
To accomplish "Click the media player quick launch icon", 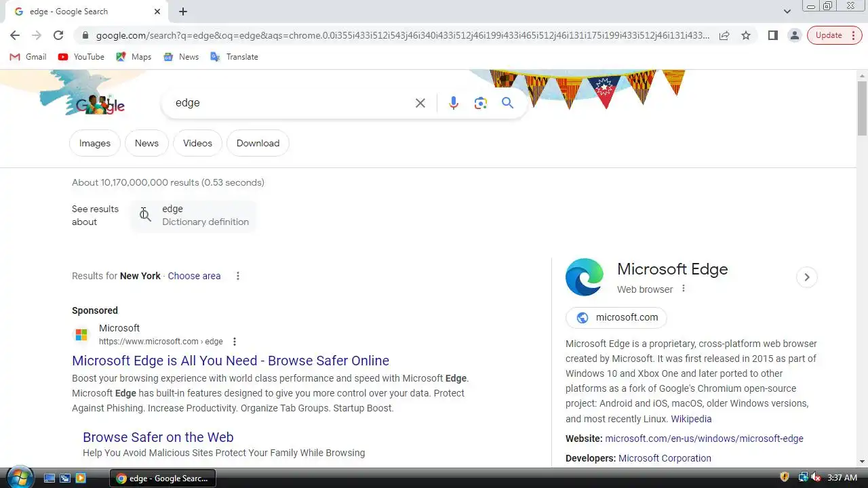I will click(x=81, y=478).
